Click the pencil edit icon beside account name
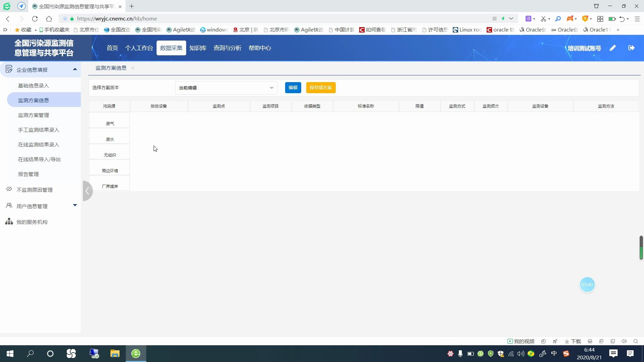The width and height of the screenshot is (644, 362). (x=612, y=48)
